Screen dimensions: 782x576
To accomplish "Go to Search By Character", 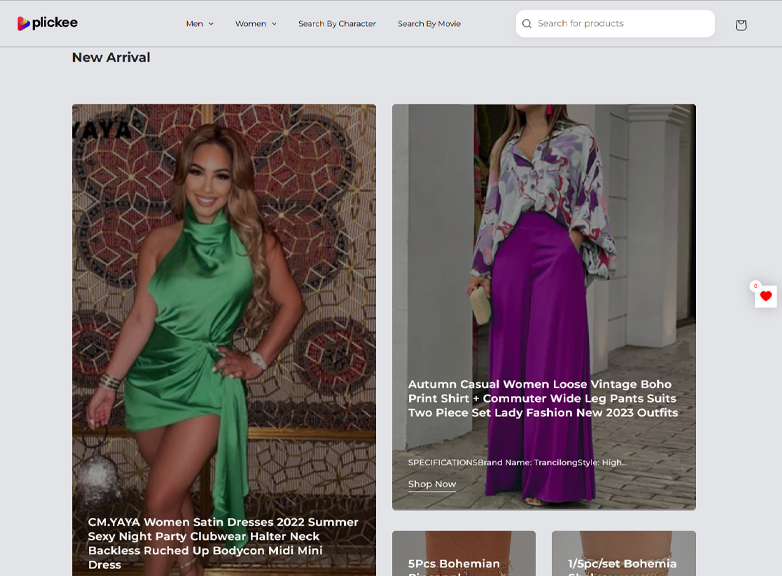I will tap(337, 24).
